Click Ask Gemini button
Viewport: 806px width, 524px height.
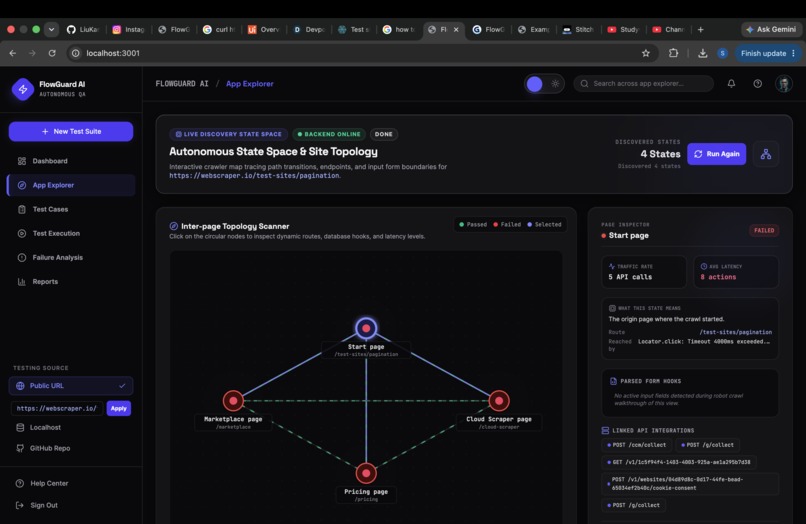point(771,29)
